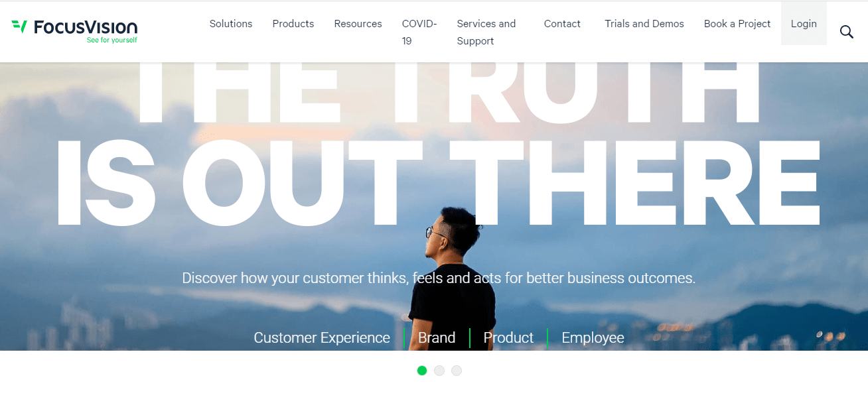This screenshot has height=413, width=868.
Task: Open Trials and Demos
Action: pos(644,24)
